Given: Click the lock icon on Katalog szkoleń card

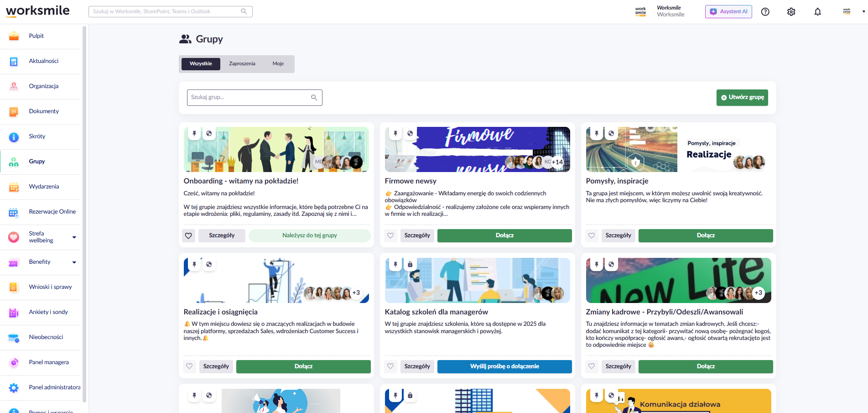Looking at the screenshot, I should pos(410,265).
